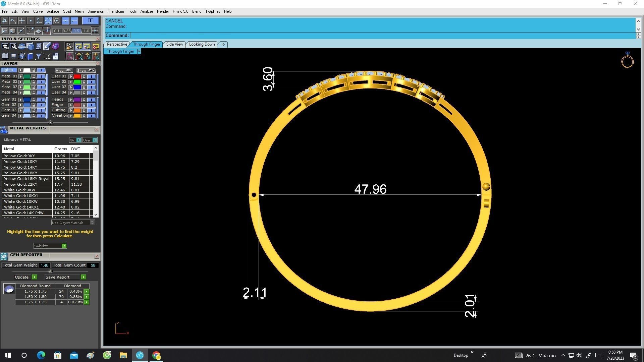Click the metal list scrollbar down arrow
The image size is (644, 362).
(x=96, y=215)
